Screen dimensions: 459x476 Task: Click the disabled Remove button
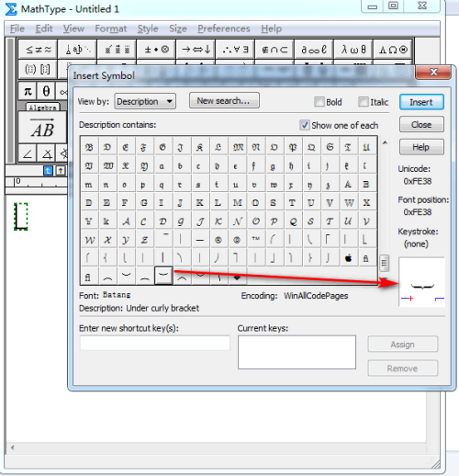click(402, 368)
